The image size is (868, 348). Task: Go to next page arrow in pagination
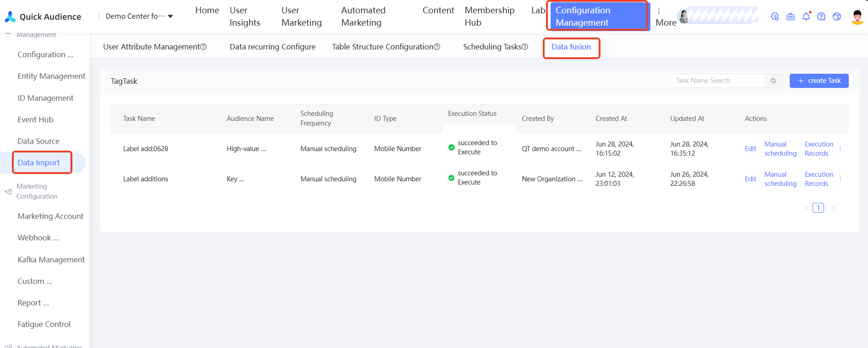(x=833, y=208)
